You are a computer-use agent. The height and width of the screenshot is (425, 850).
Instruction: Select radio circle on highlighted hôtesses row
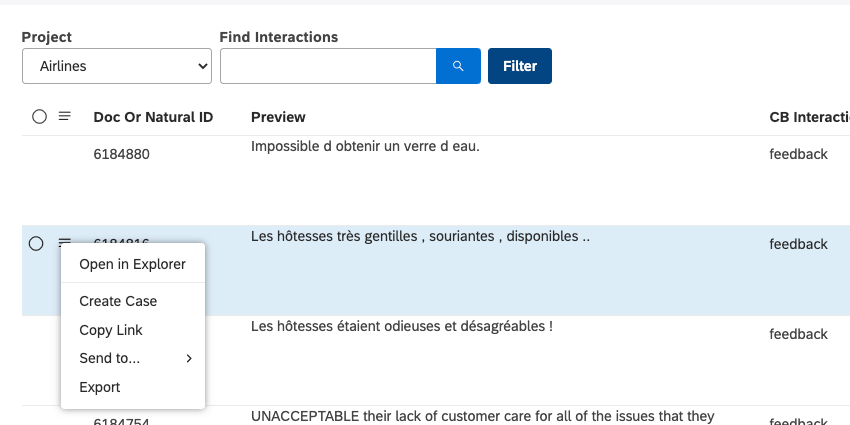(36, 243)
